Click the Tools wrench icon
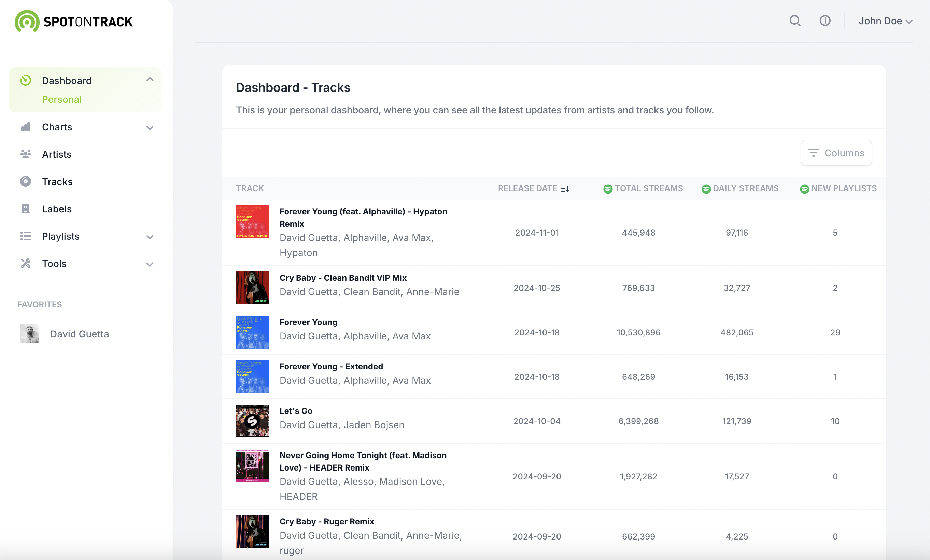Viewport: 930px width, 560px height. (26, 263)
